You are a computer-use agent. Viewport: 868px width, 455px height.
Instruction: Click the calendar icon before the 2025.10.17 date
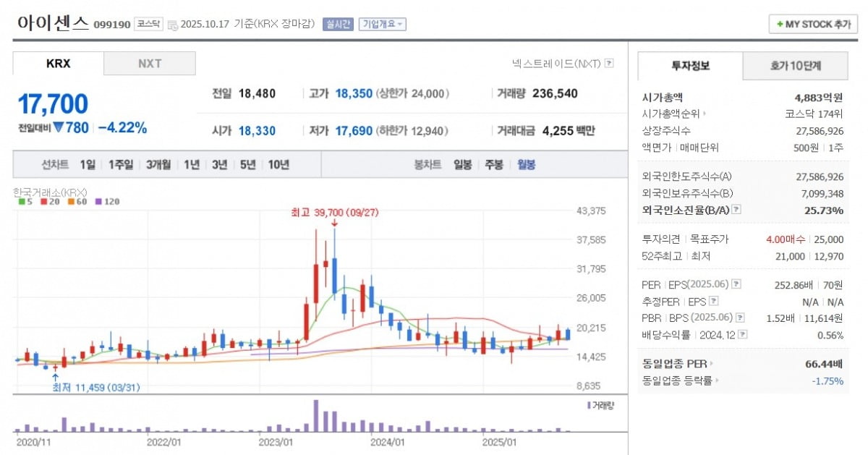click(172, 25)
